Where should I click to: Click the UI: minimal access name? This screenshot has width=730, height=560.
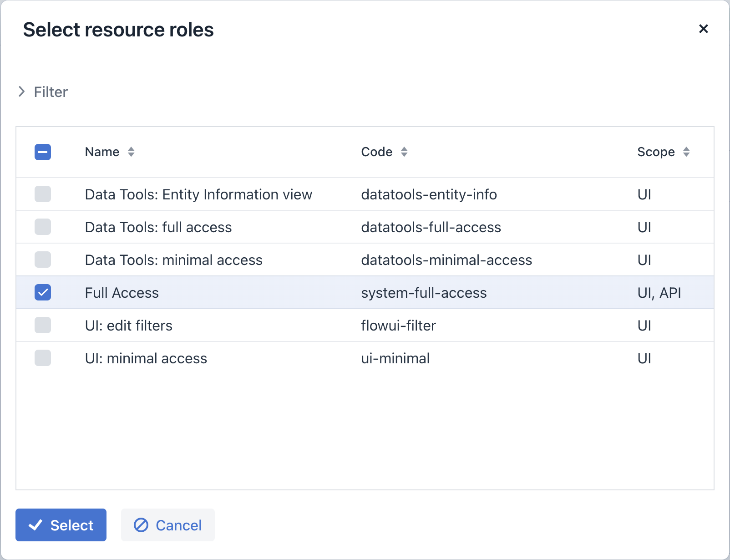point(146,358)
